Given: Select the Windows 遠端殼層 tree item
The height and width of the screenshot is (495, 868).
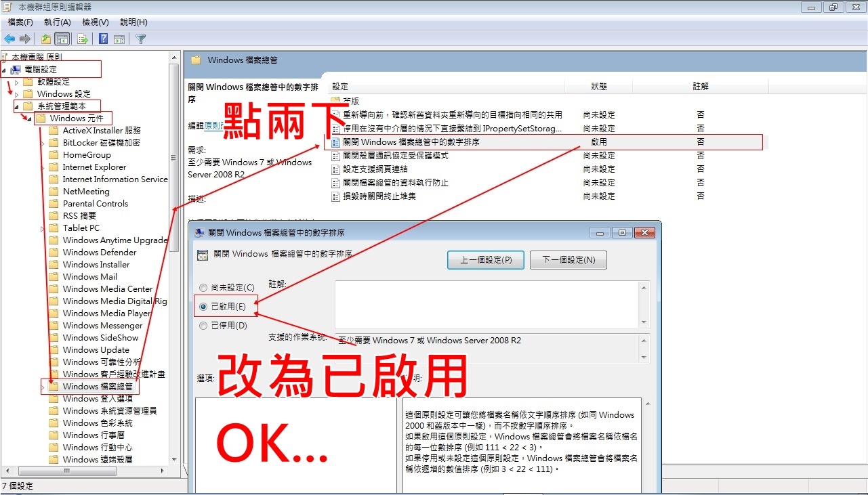Looking at the screenshot, I should 98,459.
